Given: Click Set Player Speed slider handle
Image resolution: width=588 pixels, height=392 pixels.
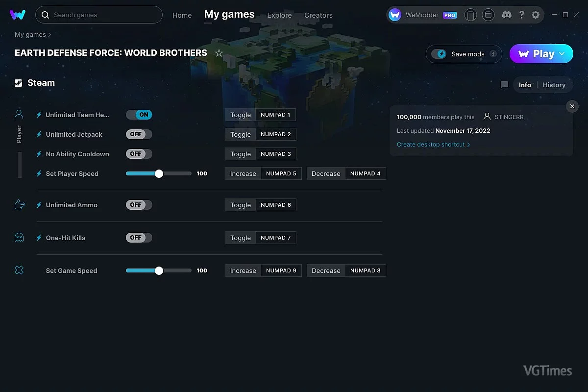Looking at the screenshot, I should [159, 173].
